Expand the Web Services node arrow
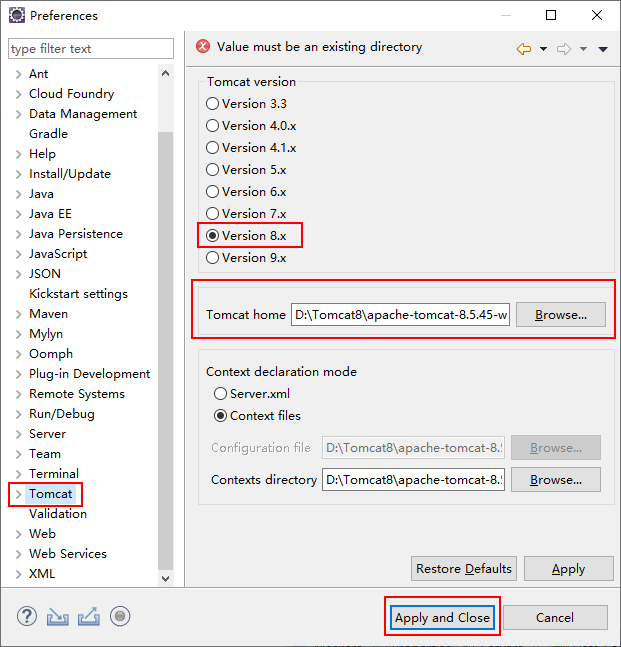The height and width of the screenshot is (647, 621). pos(19,554)
